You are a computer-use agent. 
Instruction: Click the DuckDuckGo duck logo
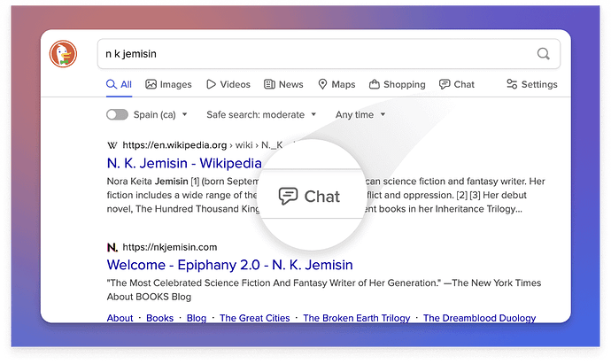(63, 54)
